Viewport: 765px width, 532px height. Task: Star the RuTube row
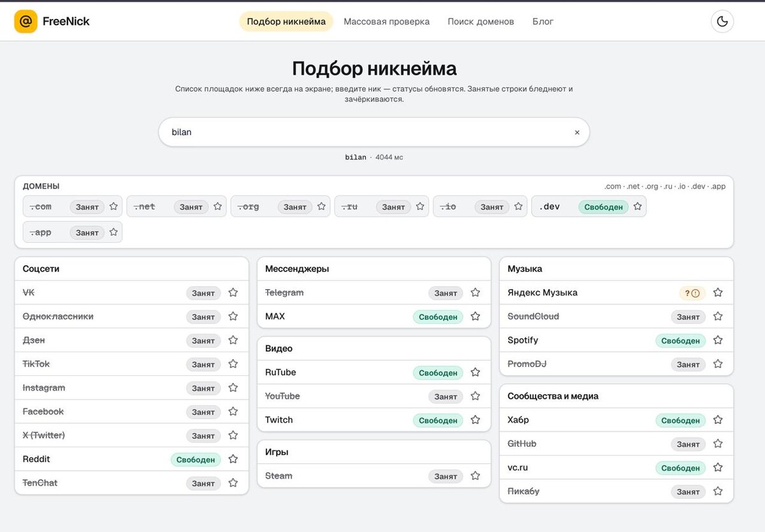[475, 372]
